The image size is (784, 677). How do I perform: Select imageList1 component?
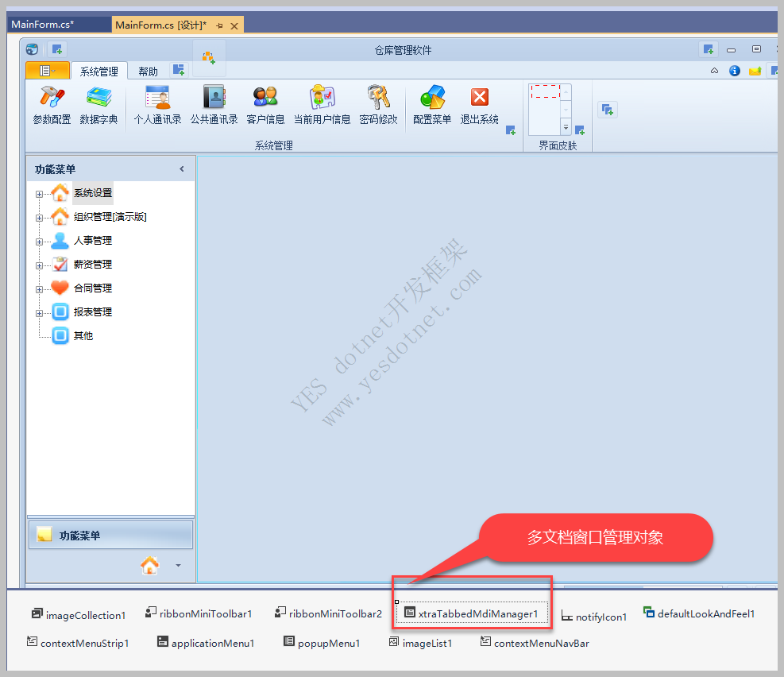[x=421, y=643]
